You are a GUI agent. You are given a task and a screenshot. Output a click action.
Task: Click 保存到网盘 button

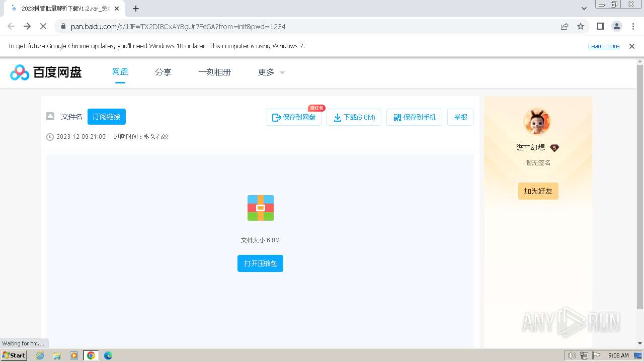pyautogui.click(x=294, y=117)
